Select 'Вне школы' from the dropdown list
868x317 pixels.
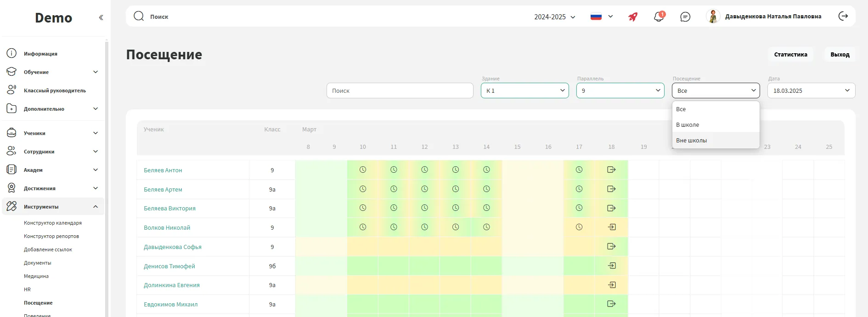click(x=692, y=141)
